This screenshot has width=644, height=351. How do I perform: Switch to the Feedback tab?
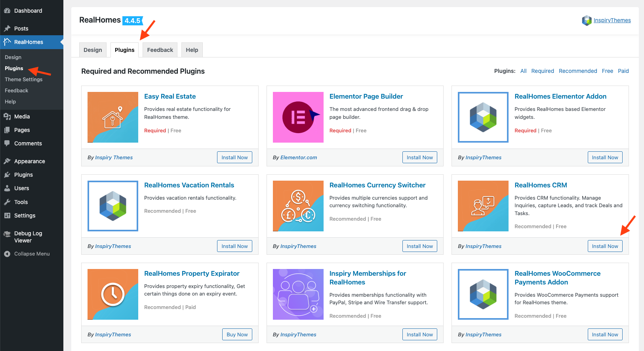coord(160,50)
